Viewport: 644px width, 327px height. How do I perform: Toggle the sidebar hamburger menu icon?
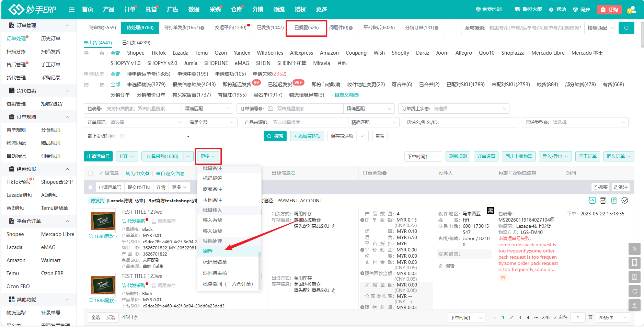click(72, 10)
